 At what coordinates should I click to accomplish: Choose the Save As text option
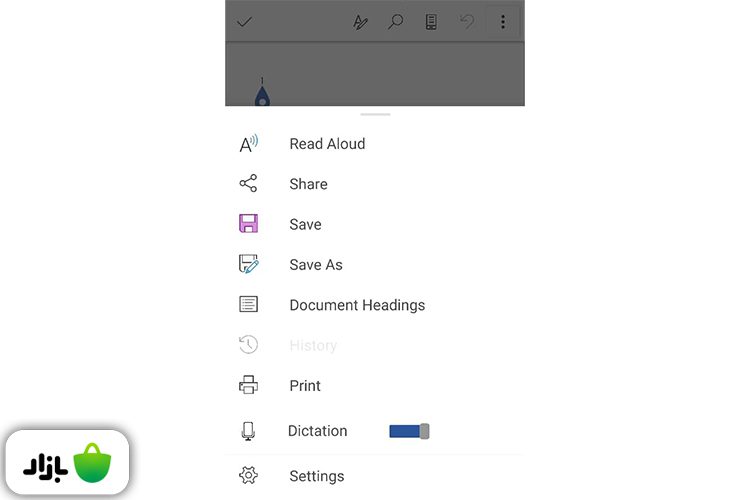point(316,265)
